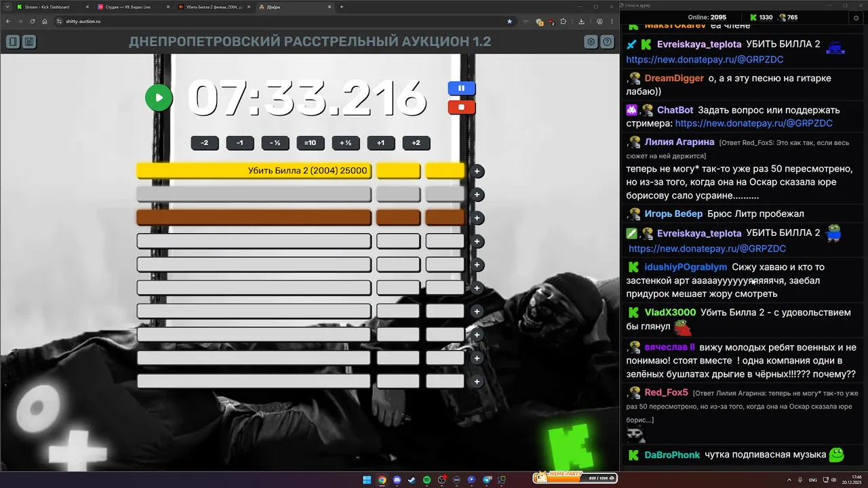The image size is (868, 488).
Task: Add two minutes with +2 button
Action: tap(416, 143)
